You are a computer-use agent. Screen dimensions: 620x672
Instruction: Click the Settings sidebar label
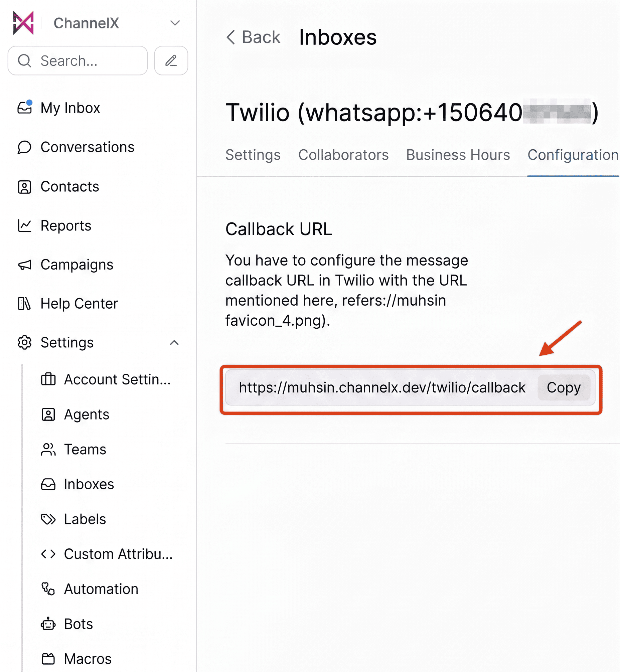[x=67, y=343]
